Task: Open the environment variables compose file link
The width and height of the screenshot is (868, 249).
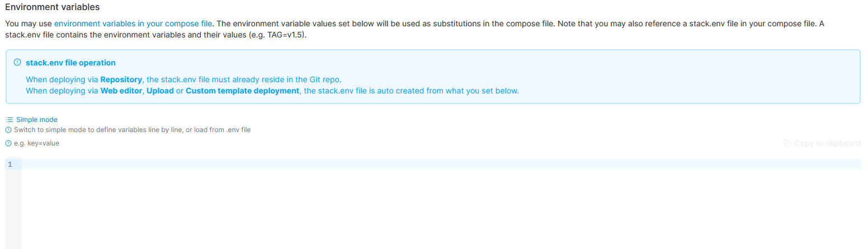Action: pos(133,24)
